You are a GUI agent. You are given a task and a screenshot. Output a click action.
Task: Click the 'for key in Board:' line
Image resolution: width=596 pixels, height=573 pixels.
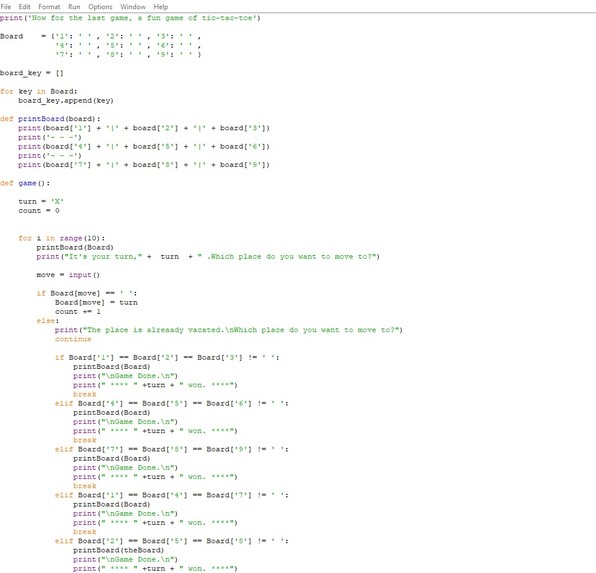(x=39, y=91)
